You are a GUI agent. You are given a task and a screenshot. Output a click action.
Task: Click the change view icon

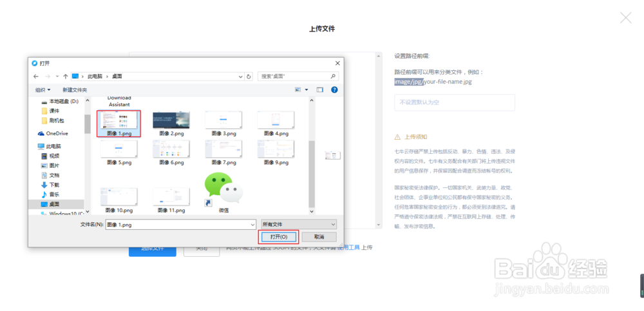click(x=298, y=90)
